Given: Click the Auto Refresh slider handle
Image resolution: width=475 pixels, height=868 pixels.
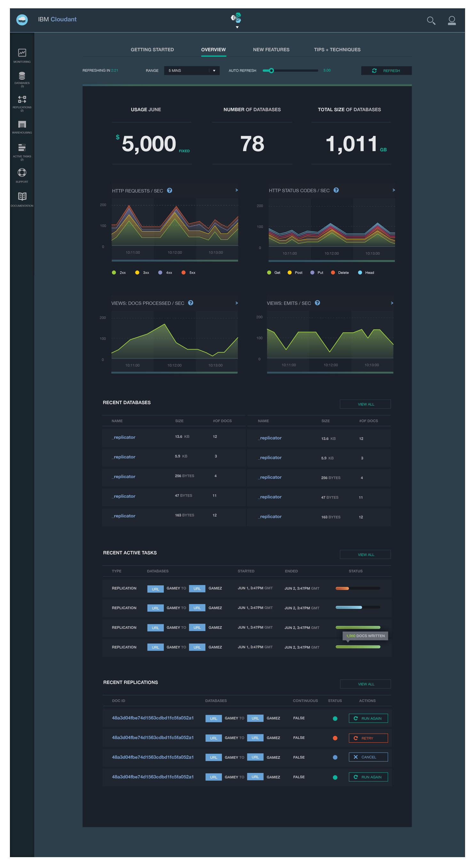Looking at the screenshot, I should 271,70.
